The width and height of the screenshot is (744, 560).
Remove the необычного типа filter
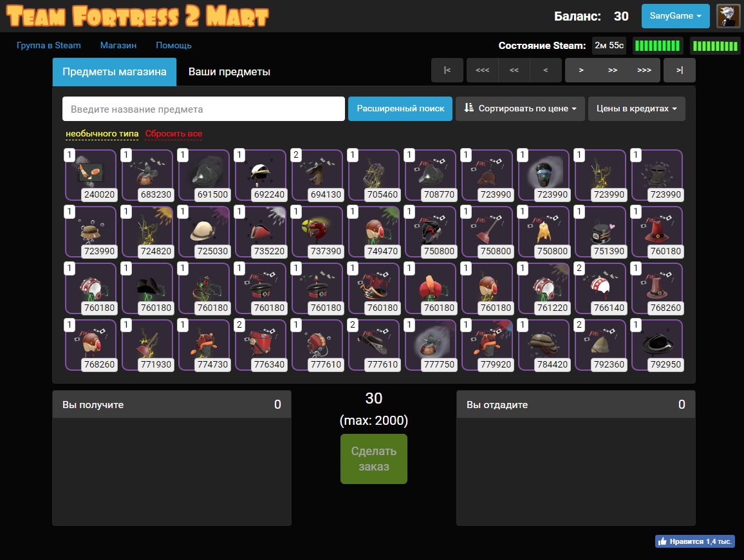(102, 134)
